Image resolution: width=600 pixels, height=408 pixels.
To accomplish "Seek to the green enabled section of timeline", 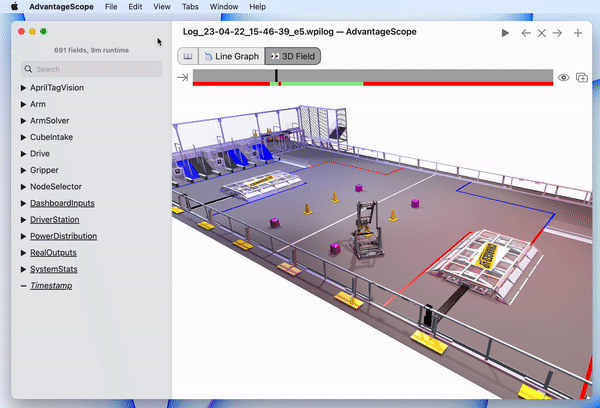I will (321, 84).
